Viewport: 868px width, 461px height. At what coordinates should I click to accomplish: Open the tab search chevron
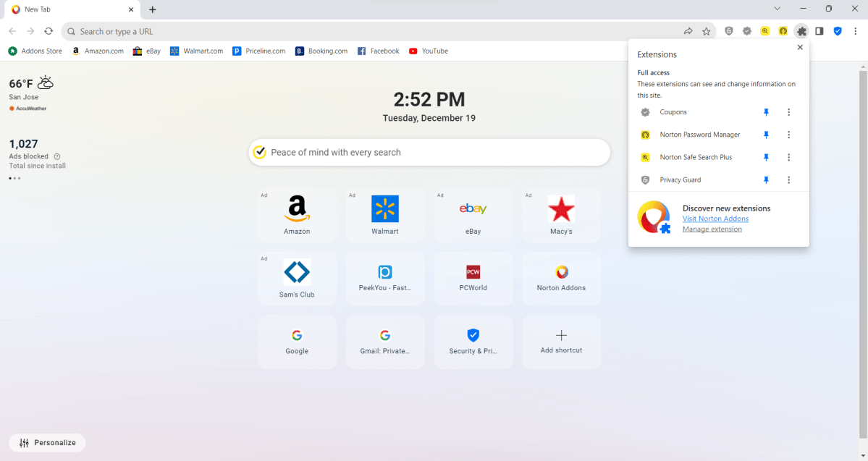pyautogui.click(x=778, y=9)
